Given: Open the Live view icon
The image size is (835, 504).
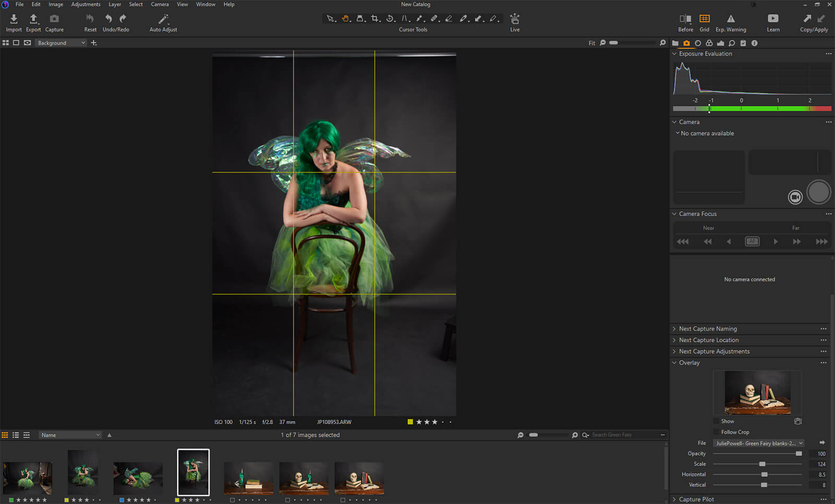Looking at the screenshot, I should point(515,19).
